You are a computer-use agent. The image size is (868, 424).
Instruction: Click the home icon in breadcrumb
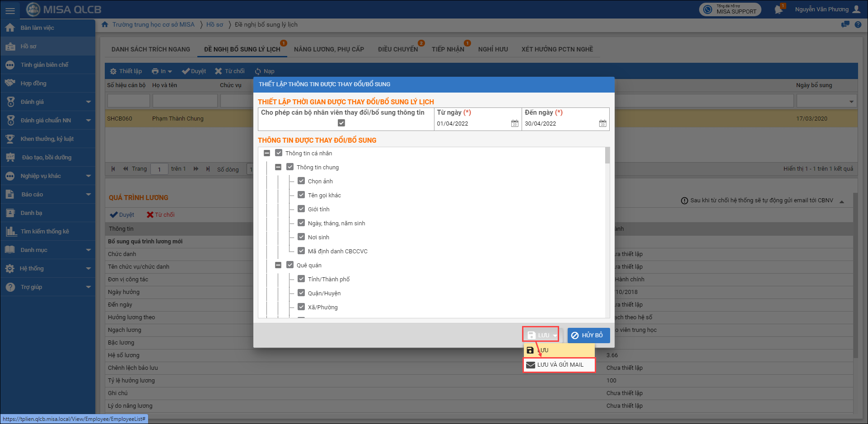point(105,25)
